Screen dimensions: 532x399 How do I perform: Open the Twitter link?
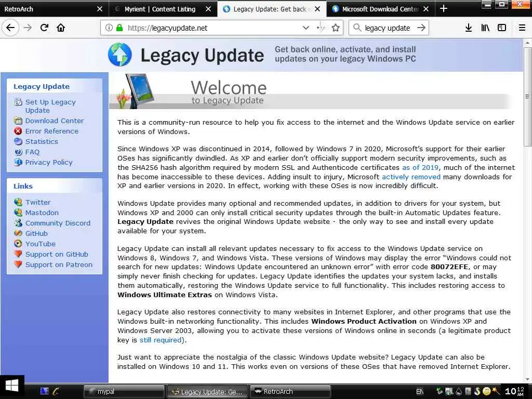(x=37, y=202)
